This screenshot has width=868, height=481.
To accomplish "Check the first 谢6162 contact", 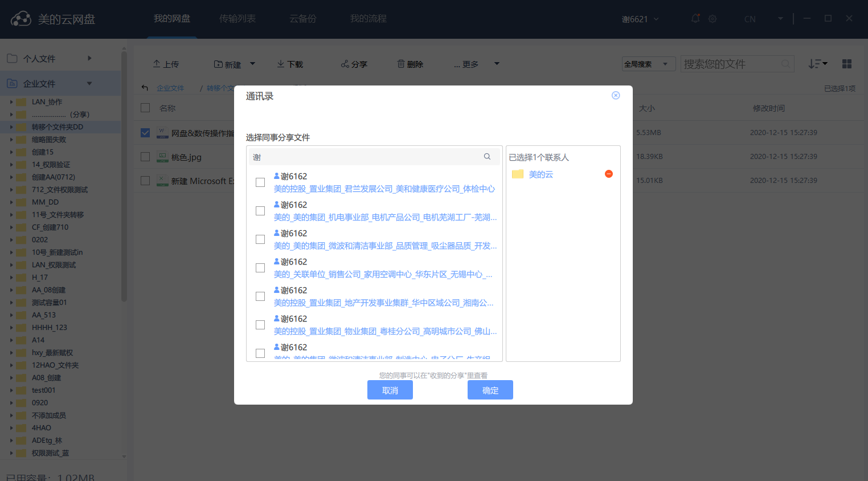I will [260, 182].
